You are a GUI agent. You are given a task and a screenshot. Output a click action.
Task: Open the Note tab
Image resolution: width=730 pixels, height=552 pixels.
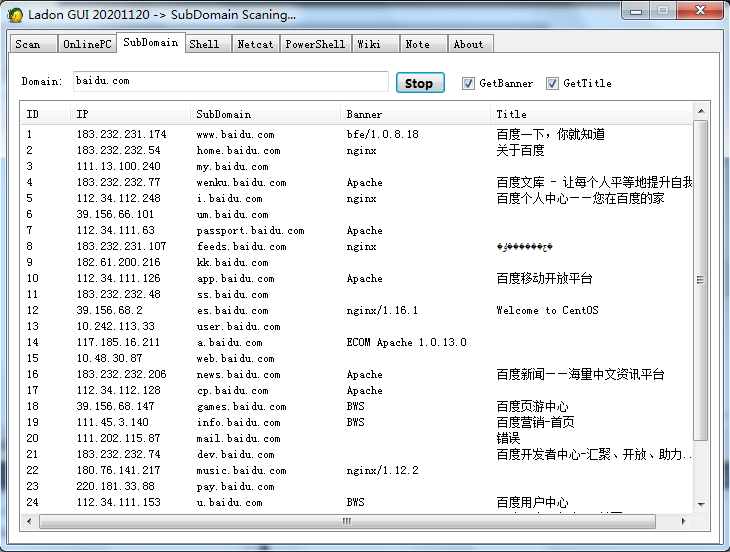click(423, 44)
